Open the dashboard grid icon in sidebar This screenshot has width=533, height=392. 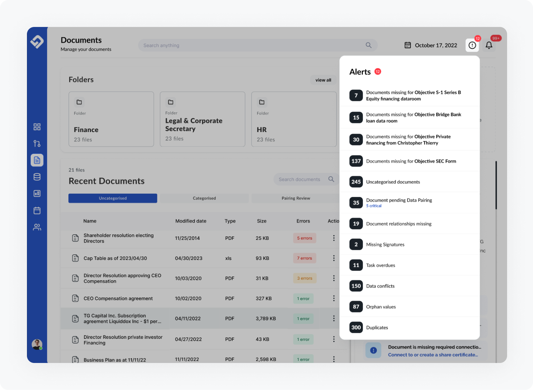pos(37,127)
